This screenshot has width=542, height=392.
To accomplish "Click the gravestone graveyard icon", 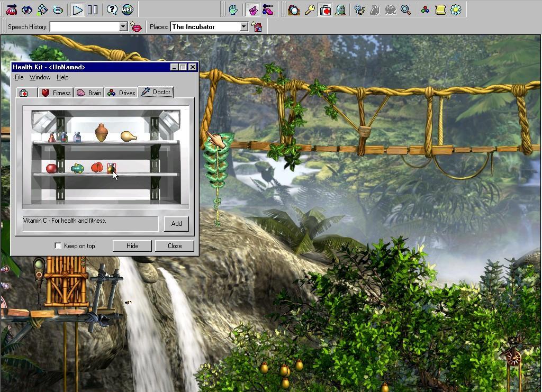I will point(340,10).
